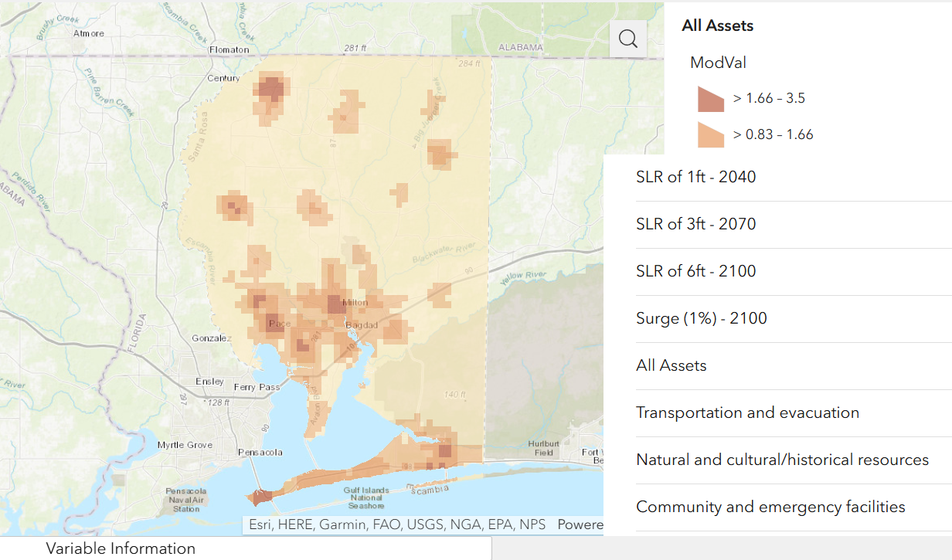952x560 pixels.
Task: Click Pensacola on the basemap
Action: click(260, 452)
